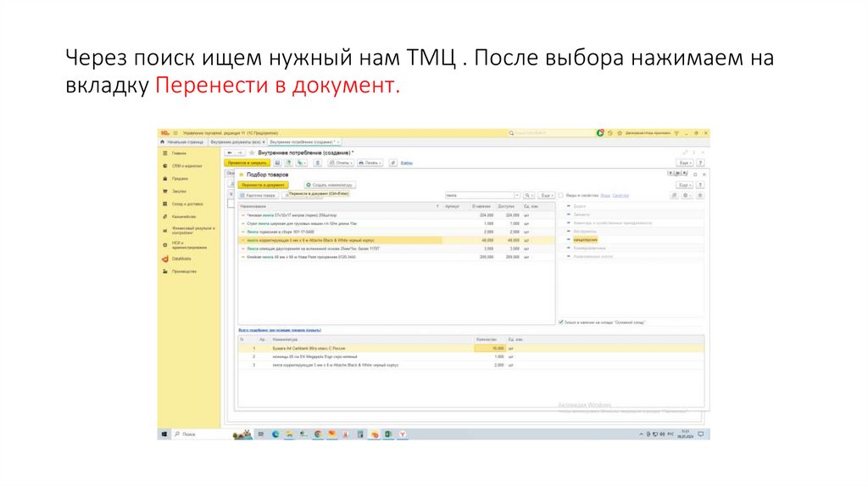
Task: Click the 10,000 quantity cell
Action: [490, 349]
